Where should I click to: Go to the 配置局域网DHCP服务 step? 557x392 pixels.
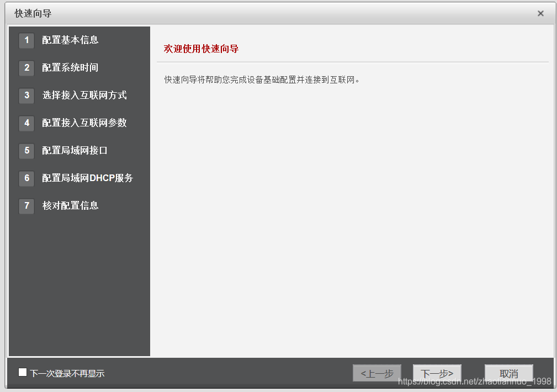click(88, 178)
